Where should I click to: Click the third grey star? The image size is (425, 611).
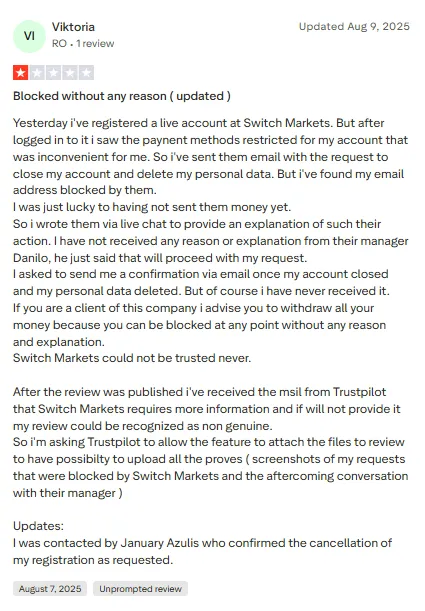coord(53,72)
